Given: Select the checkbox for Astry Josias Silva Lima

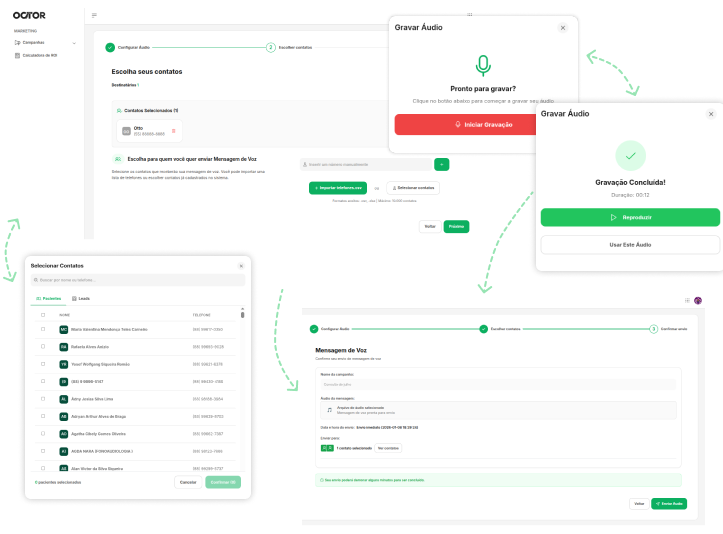Looking at the screenshot, I should (x=43, y=398).
